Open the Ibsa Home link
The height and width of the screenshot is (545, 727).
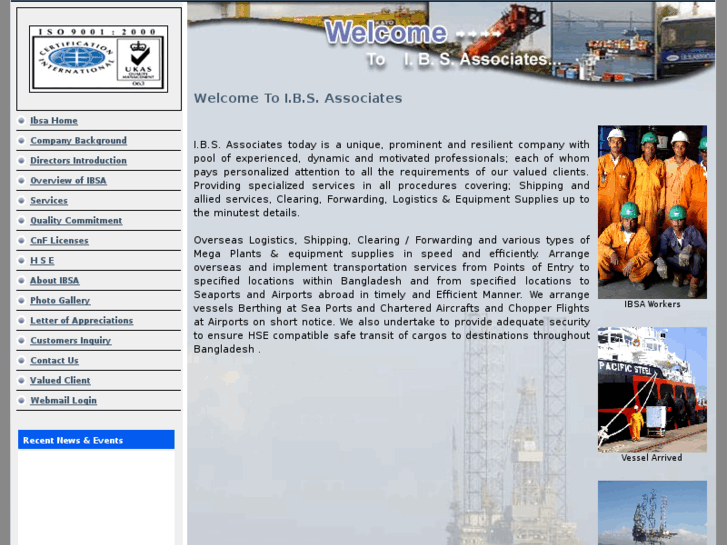(x=54, y=121)
